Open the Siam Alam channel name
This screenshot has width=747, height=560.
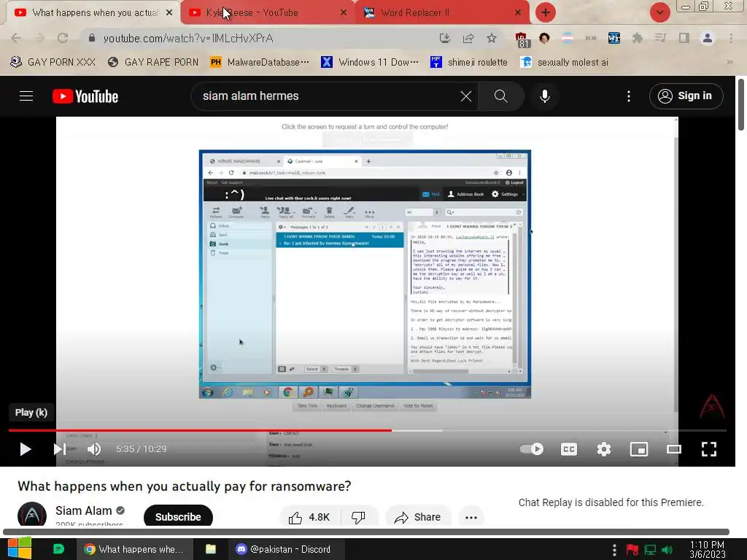84,510
